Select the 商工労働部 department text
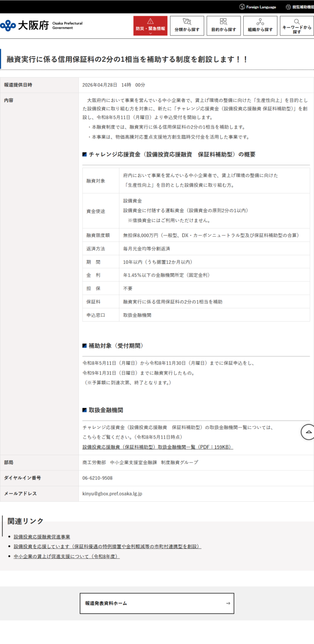314x644 pixels. [140, 462]
